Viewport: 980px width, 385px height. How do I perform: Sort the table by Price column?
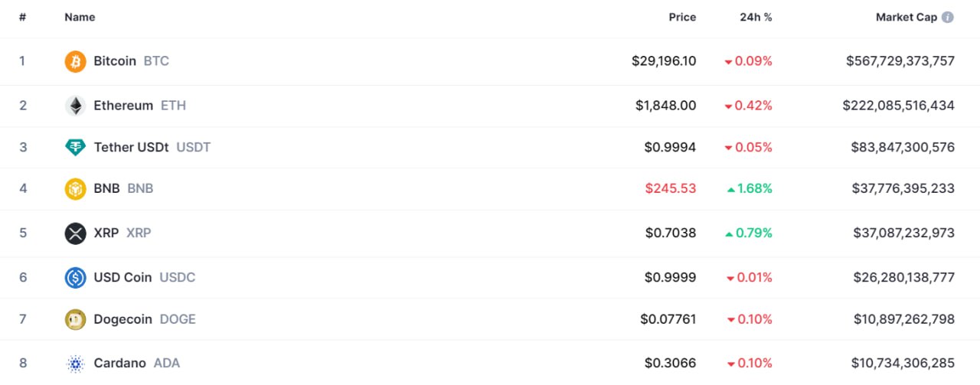tap(682, 17)
